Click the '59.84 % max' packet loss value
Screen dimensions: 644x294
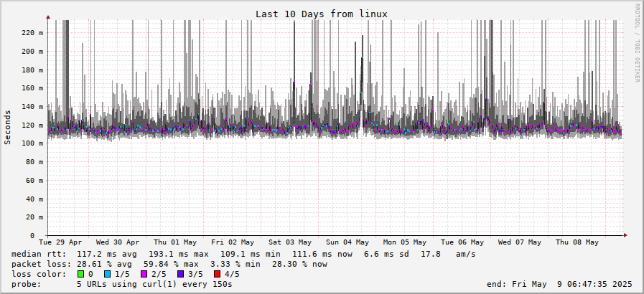(x=171, y=264)
